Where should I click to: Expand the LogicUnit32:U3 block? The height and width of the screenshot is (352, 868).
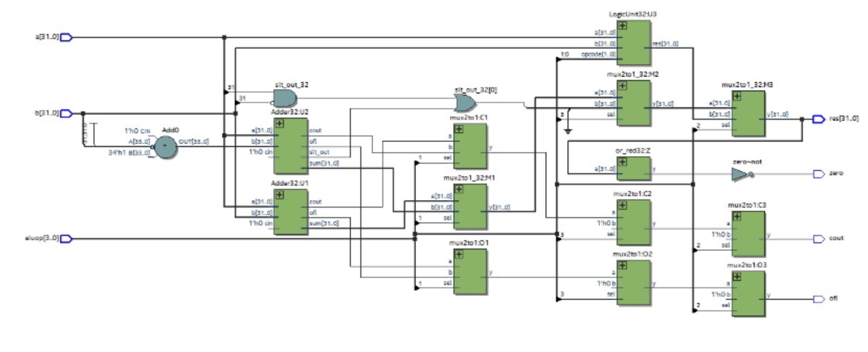[623, 26]
